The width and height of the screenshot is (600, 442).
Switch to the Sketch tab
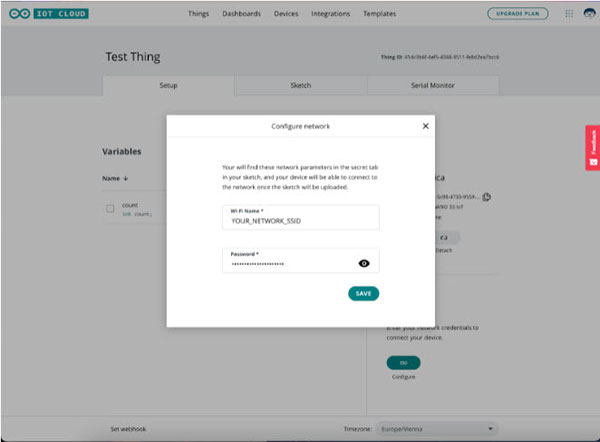click(300, 85)
